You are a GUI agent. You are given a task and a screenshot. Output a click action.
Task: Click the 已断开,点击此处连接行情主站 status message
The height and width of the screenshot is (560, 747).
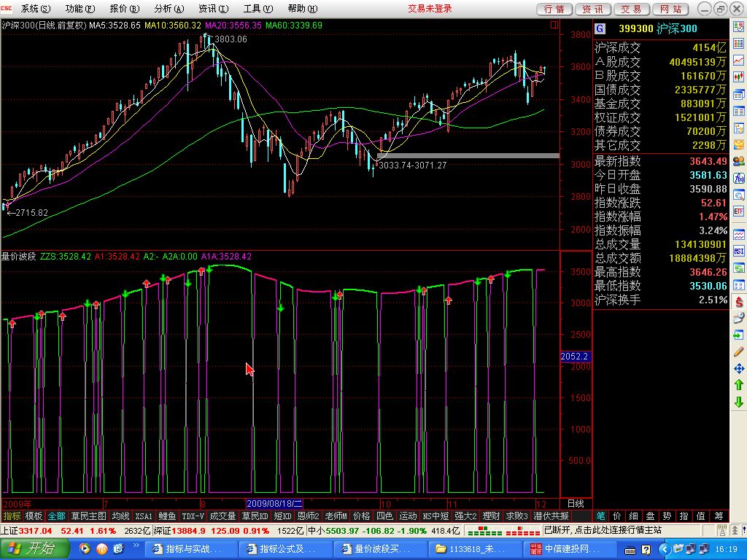603,530
